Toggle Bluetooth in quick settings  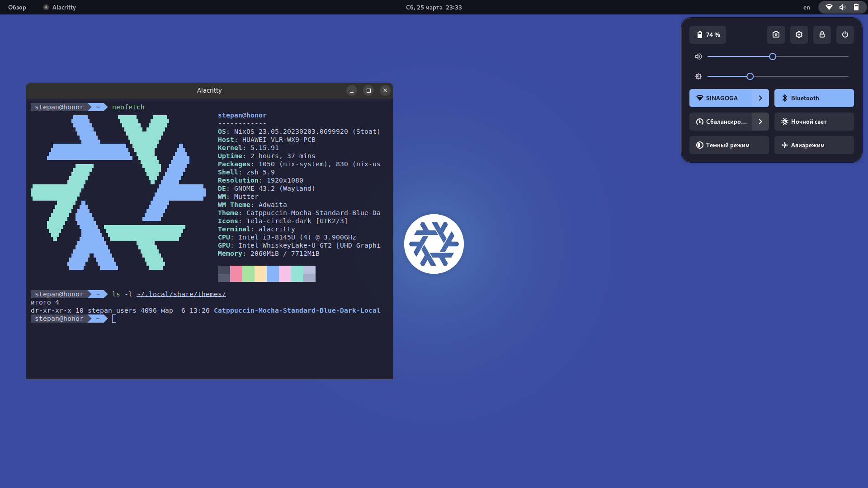pos(814,98)
